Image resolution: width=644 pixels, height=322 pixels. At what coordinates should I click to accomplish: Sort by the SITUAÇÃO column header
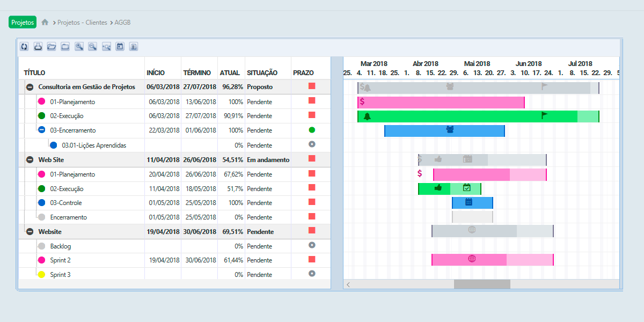262,72
